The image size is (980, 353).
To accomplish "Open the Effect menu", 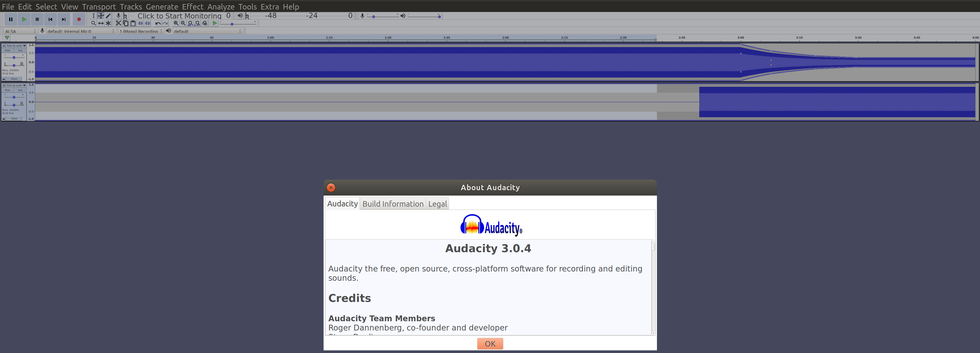I will click(193, 6).
